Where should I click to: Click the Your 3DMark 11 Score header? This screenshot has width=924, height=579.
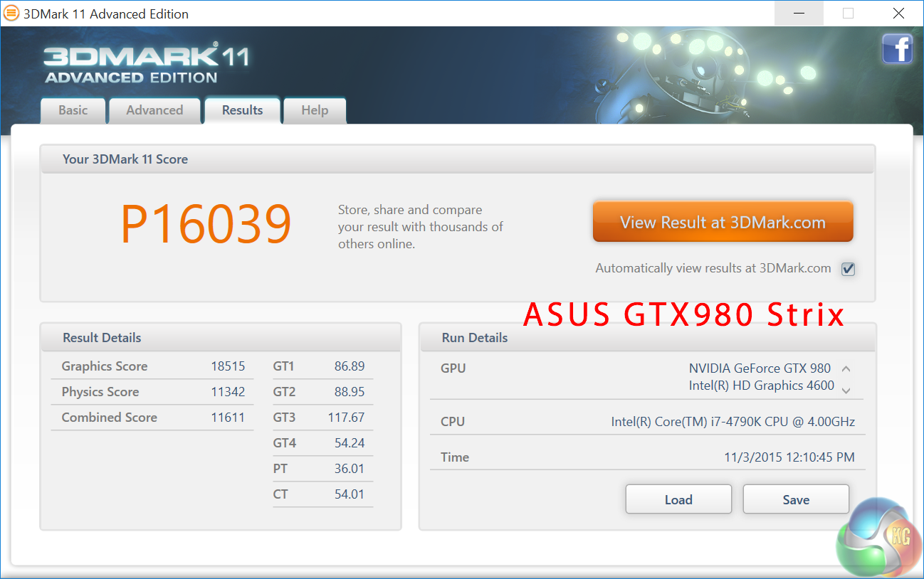(x=458, y=159)
